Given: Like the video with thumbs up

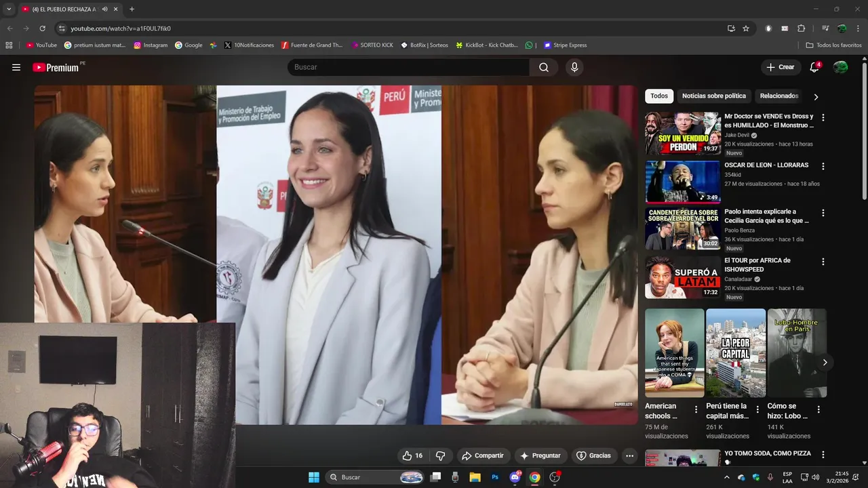Looking at the screenshot, I should pos(412,455).
